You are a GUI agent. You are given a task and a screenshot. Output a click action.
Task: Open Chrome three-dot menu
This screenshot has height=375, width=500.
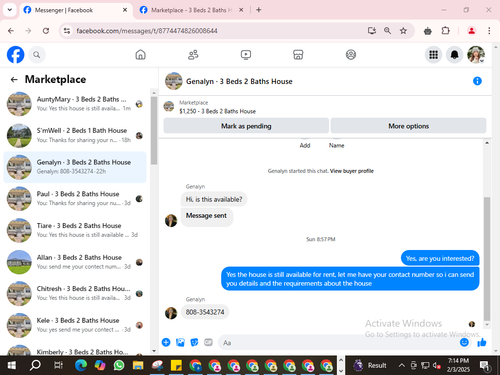pyautogui.click(x=489, y=31)
